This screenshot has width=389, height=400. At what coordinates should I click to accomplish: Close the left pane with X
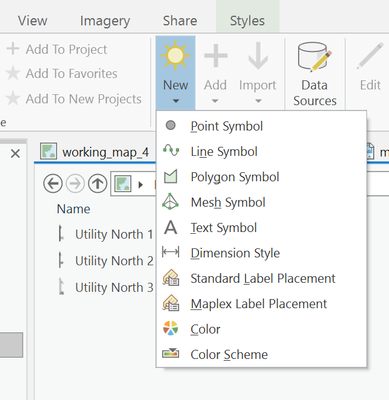15,154
